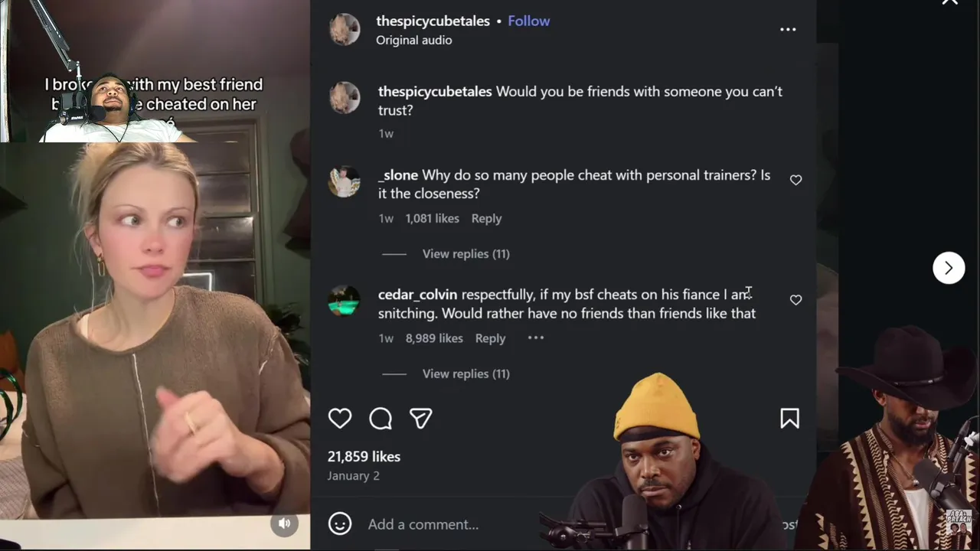Reply to cedar_colvin's comment
Screen dimensions: 980x551
coord(490,338)
